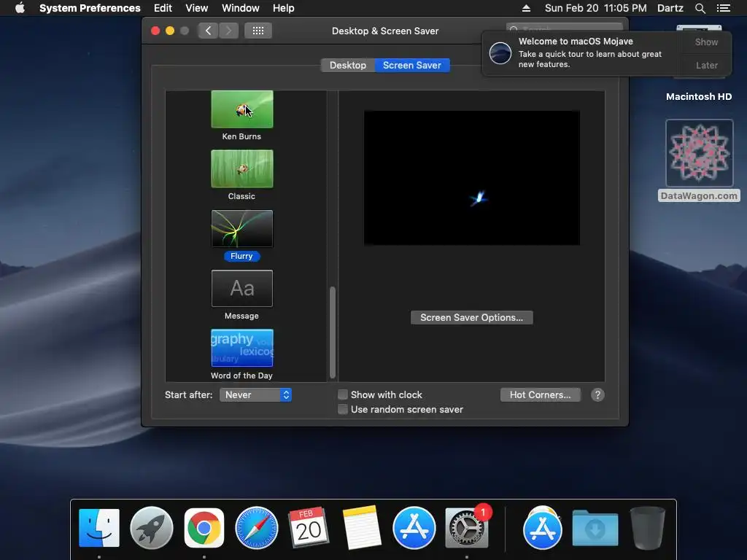Click Show on the Mojave notification
The width and height of the screenshot is (747, 560).
(706, 42)
